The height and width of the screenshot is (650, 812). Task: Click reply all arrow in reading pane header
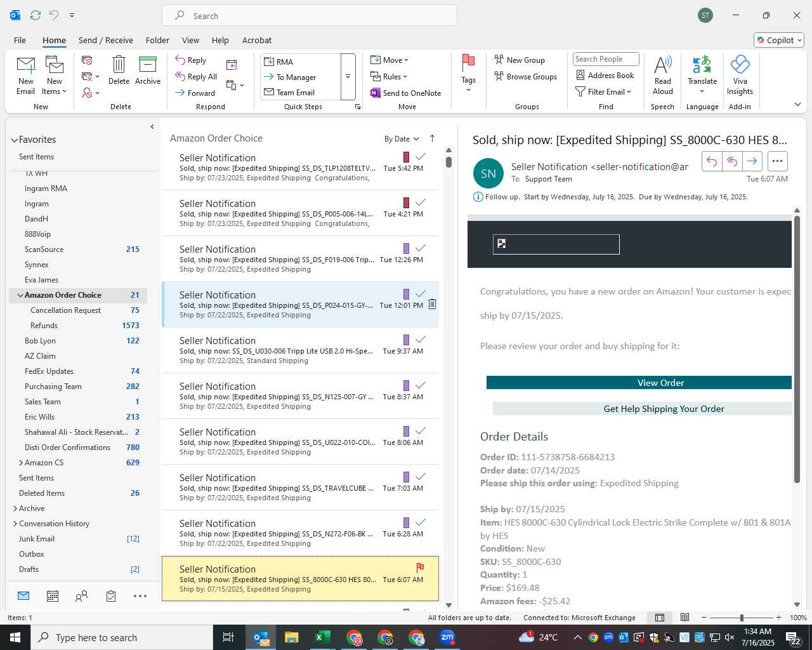click(x=732, y=161)
